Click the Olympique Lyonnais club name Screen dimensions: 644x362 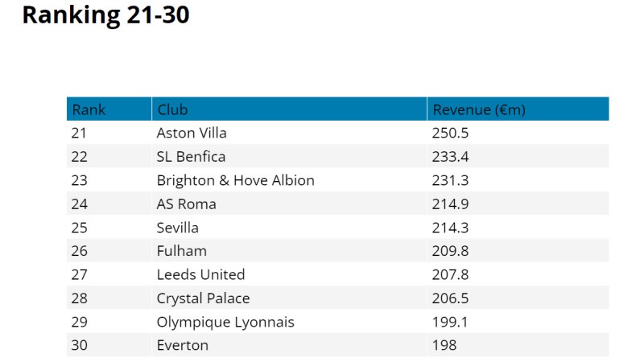point(225,323)
